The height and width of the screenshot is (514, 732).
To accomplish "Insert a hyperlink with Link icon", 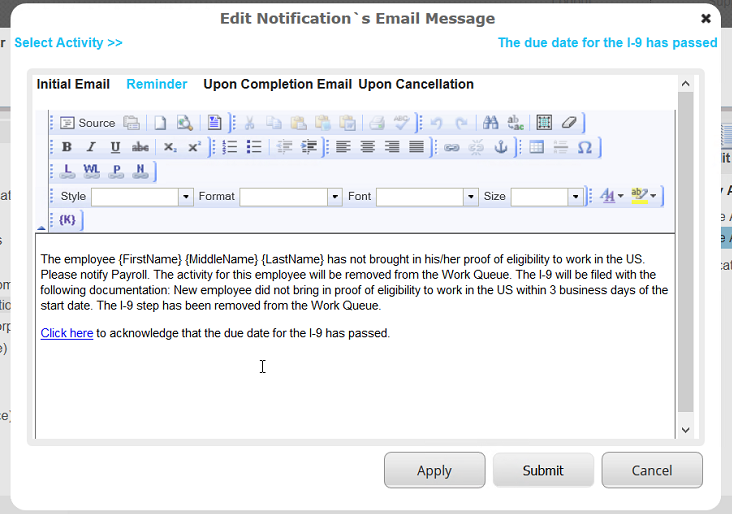I will [x=451, y=148].
